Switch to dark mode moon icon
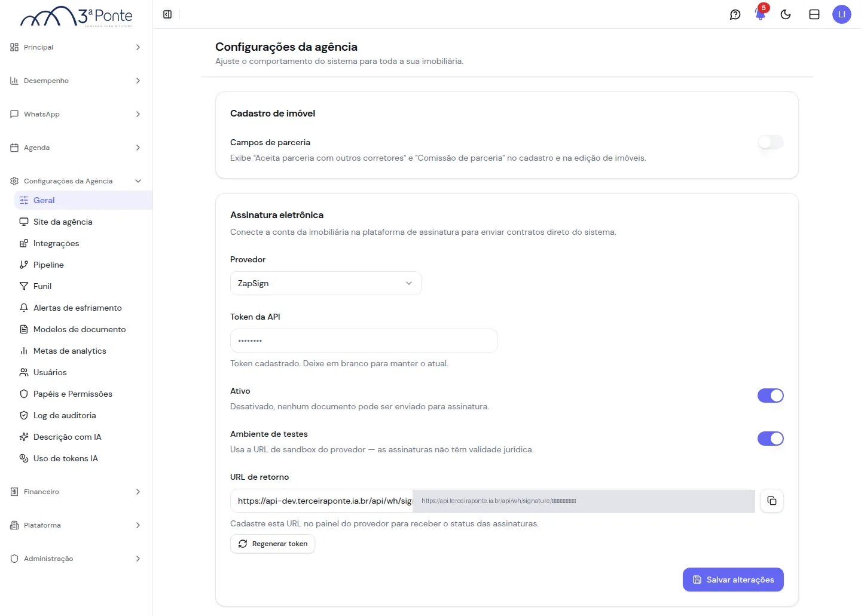The height and width of the screenshot is (616, 861). pos(786,14)
